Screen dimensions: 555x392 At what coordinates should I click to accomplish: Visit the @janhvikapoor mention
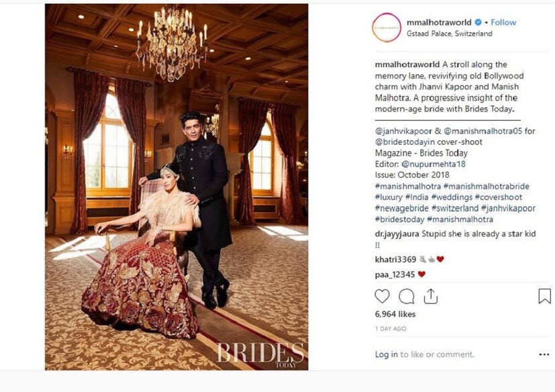(x=403, y=131)
